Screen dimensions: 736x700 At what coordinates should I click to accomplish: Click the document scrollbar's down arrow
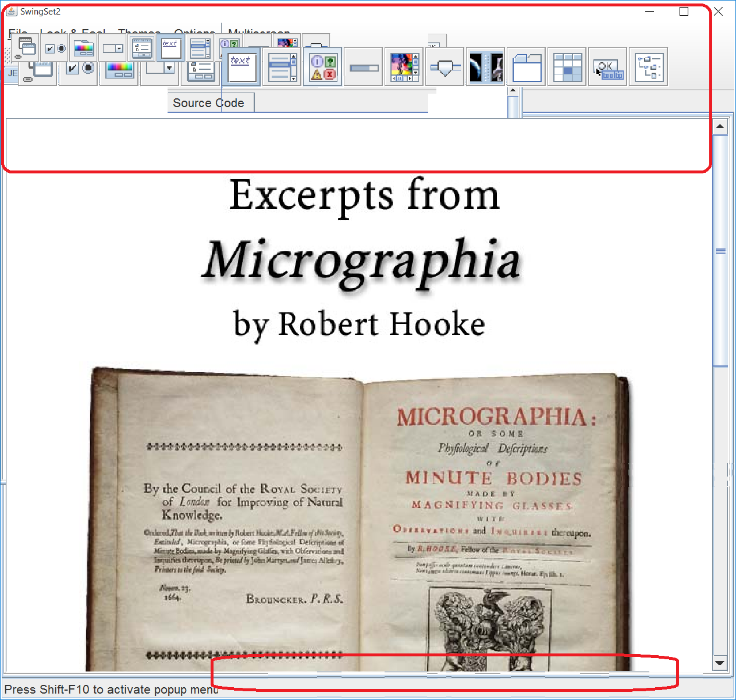click(x=720, y=663)
